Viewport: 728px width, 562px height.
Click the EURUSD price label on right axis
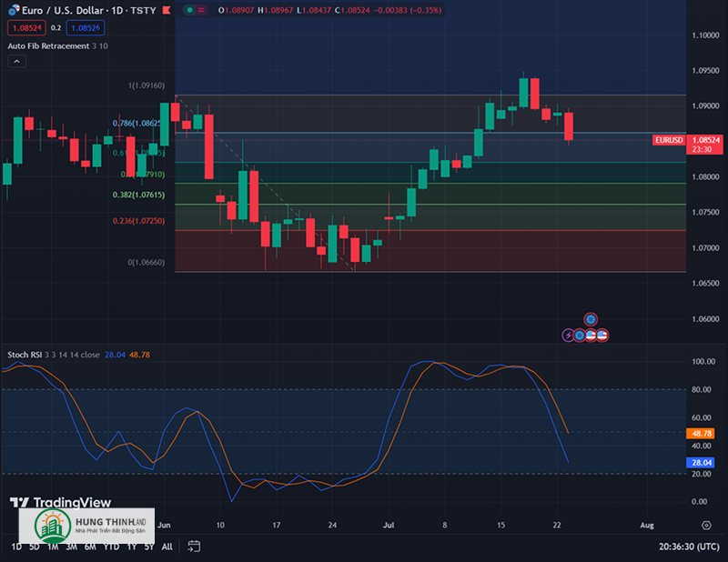pos(667,141)
